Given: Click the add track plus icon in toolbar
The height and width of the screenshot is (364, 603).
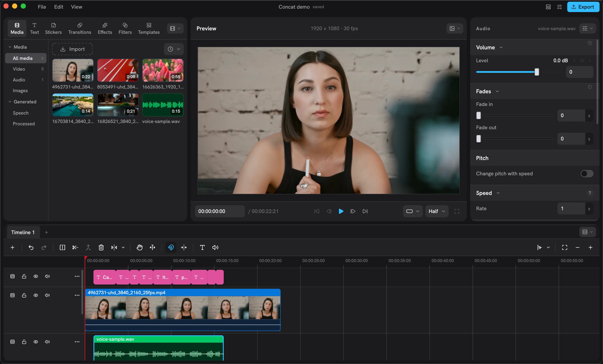Looking at the screenshot, I should pos(12,247).
